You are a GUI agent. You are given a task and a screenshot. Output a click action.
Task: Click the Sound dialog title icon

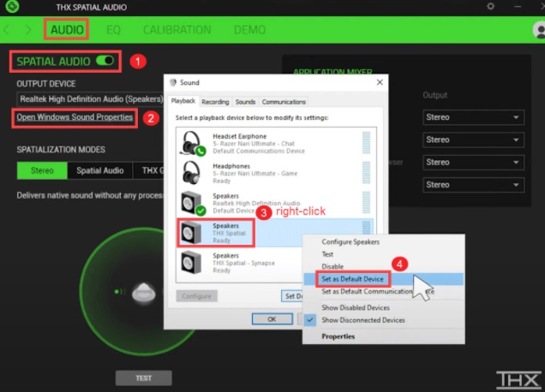(x=173, y=82)
